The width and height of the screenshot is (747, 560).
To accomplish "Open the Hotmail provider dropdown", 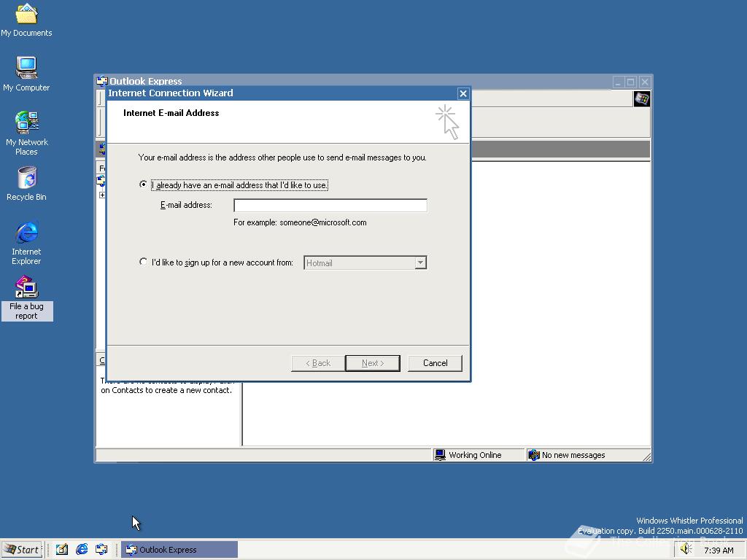I will 420,262.
